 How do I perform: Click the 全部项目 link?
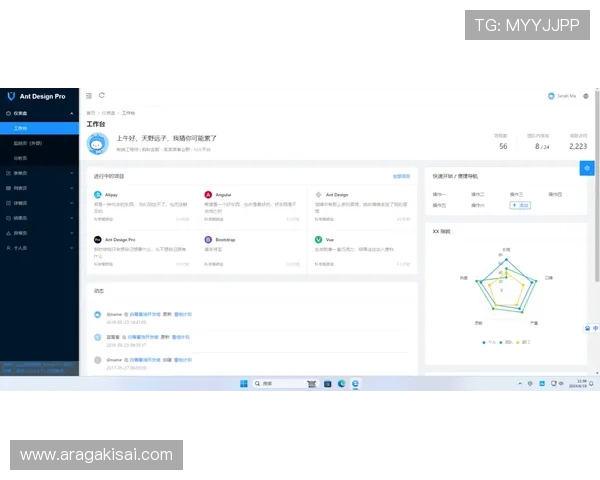[x=401, y=176]
